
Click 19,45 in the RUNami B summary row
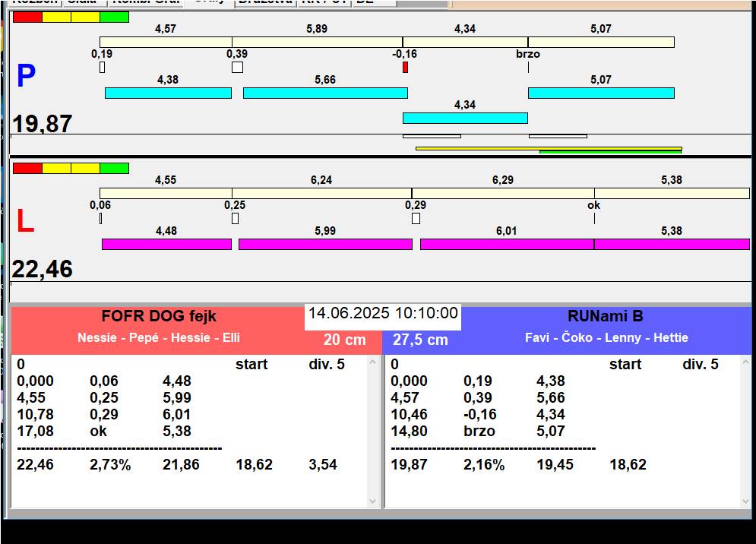(x=555, y=464)
